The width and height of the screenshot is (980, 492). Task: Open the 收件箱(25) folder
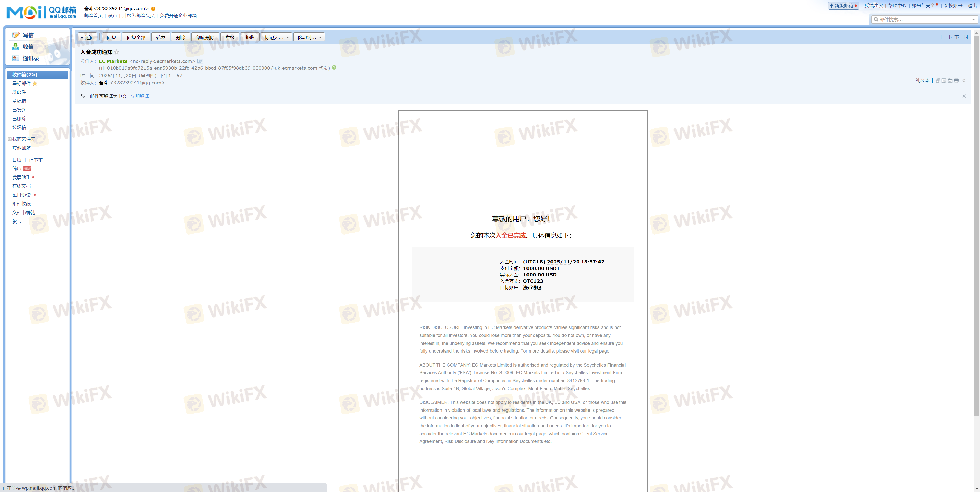pyautogui.click(x=25, y=75)
